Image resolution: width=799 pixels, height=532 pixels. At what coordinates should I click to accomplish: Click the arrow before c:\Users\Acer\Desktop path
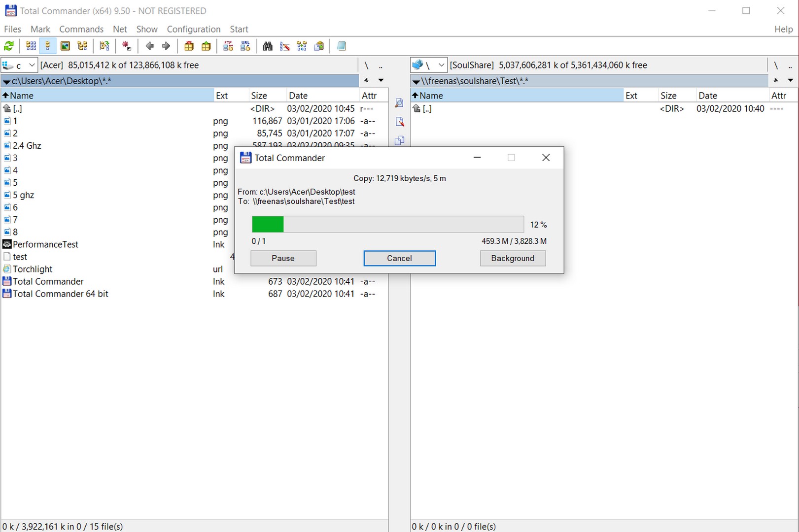click(x=6, y=81)
